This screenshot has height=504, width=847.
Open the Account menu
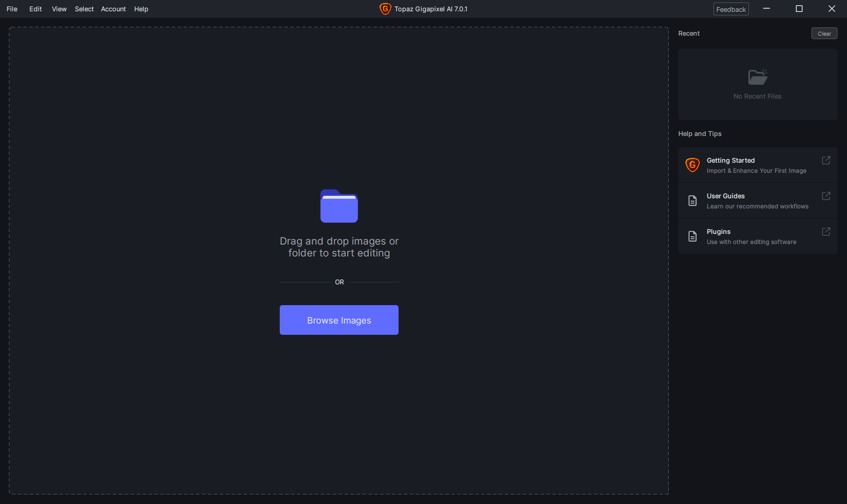[113, 9]
